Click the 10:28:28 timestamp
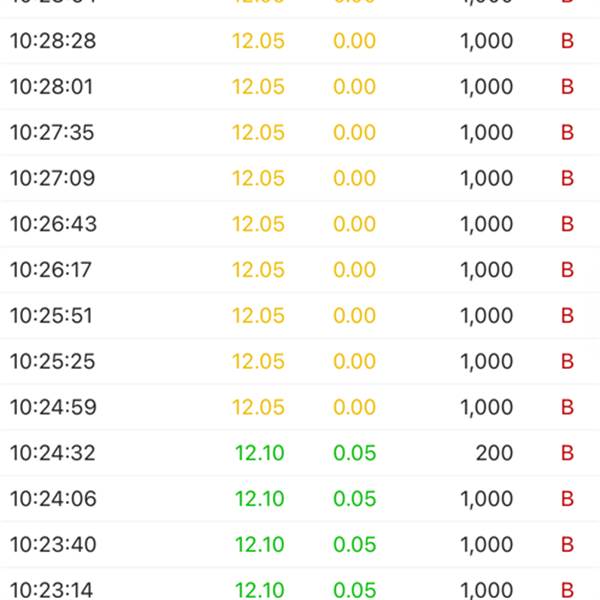The image size is (600, 600). click(x=53, y=41)
